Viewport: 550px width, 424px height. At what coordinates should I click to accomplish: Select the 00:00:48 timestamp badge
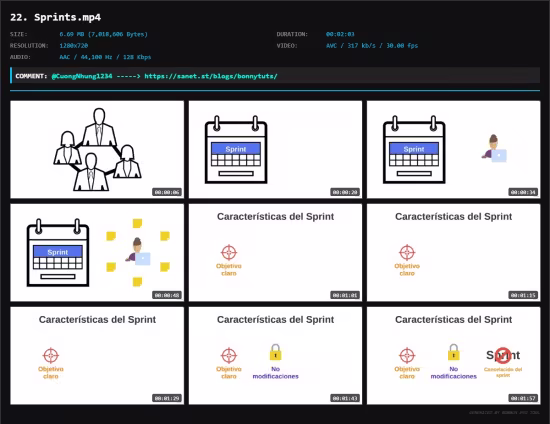click(167, 295)
